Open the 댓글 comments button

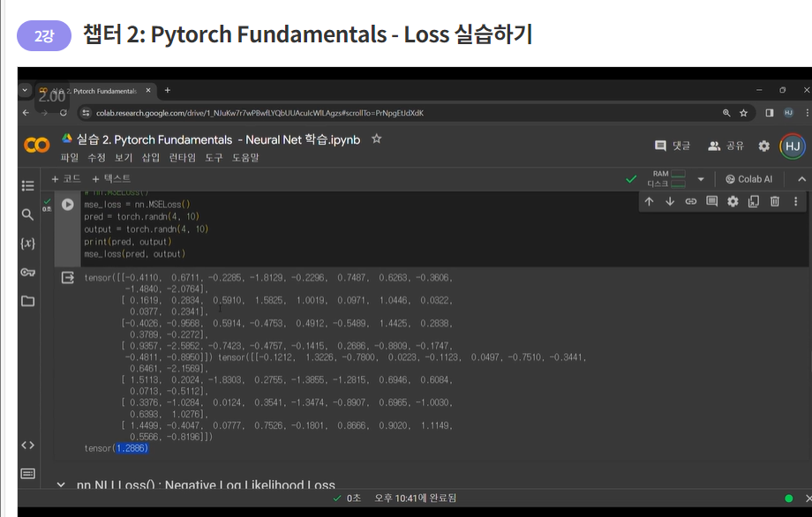(673, 146)
